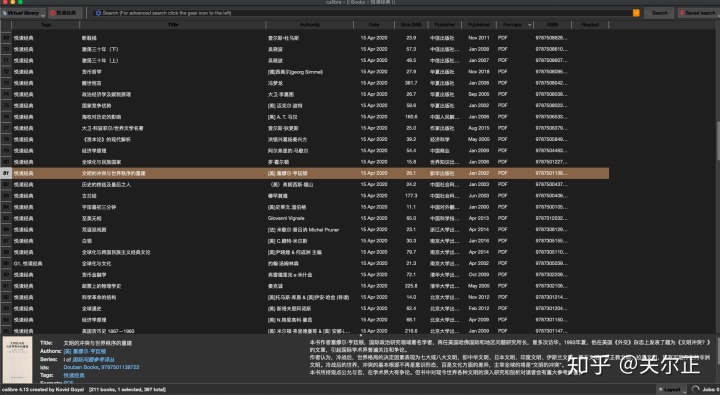The width and height of the screenshot is (720, 395).
Task: Focus the search text field
Action: click(x=366, y=13)
